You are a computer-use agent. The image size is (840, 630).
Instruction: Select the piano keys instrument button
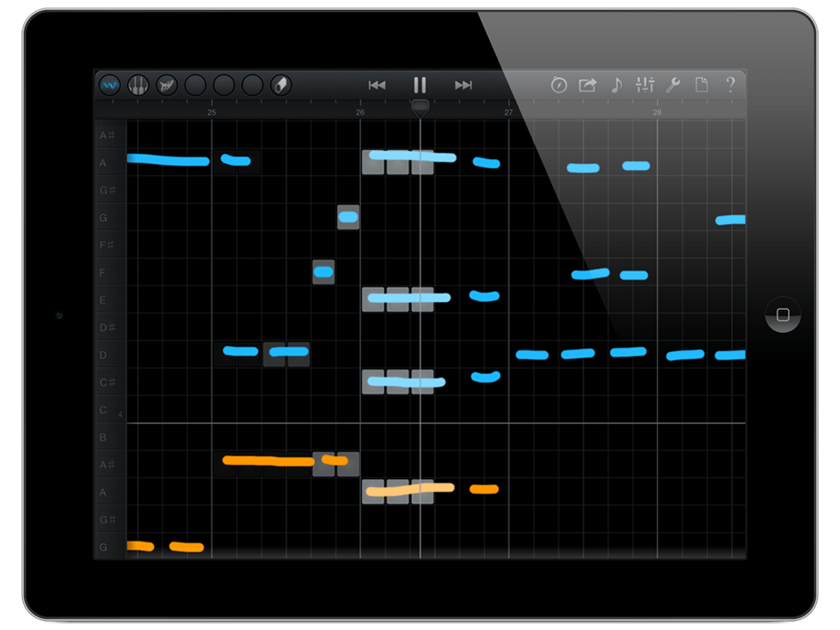138,85
